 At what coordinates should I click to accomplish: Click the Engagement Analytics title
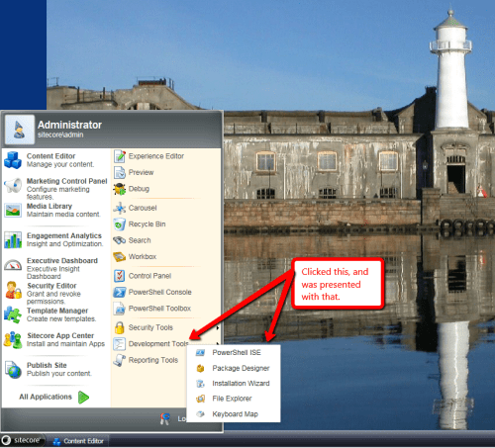[x=64, y=235]
